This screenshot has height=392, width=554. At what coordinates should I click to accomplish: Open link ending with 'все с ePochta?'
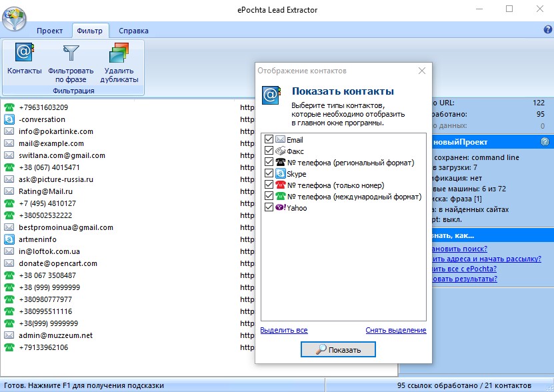(464, 269)
